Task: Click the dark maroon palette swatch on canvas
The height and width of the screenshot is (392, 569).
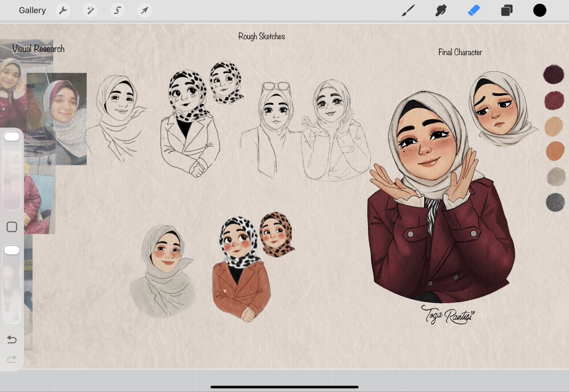Action: tap(553, 74)
